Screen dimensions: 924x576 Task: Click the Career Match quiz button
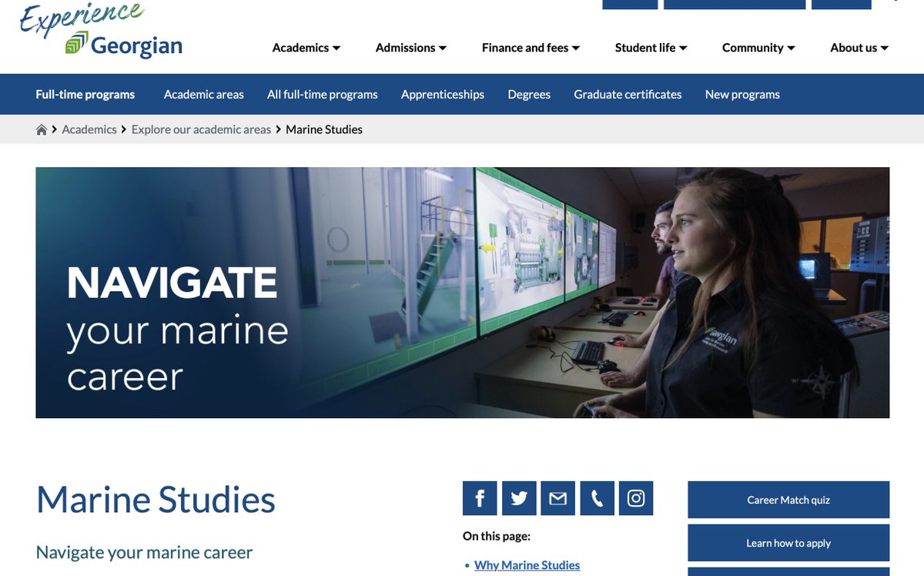coord(788,500)
